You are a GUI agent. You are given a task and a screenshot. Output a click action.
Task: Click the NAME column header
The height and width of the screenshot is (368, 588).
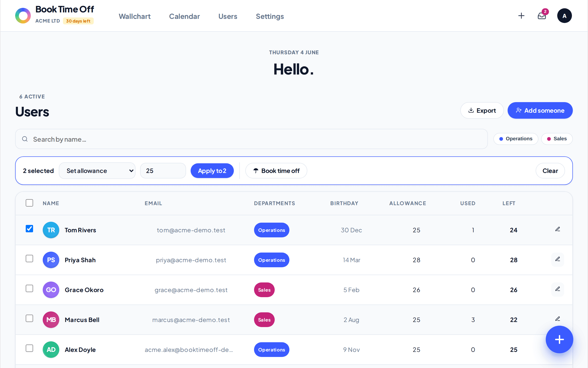[51, 203]
